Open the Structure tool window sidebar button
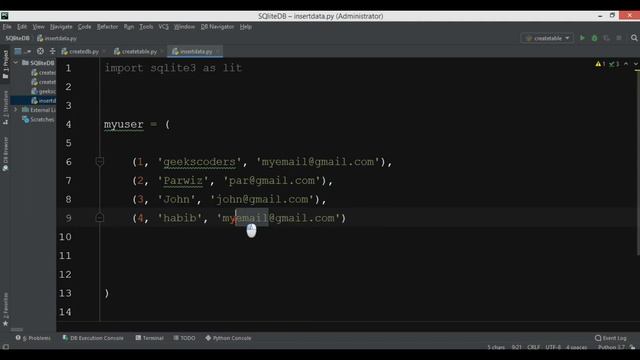640x360 pixels. 5,107
